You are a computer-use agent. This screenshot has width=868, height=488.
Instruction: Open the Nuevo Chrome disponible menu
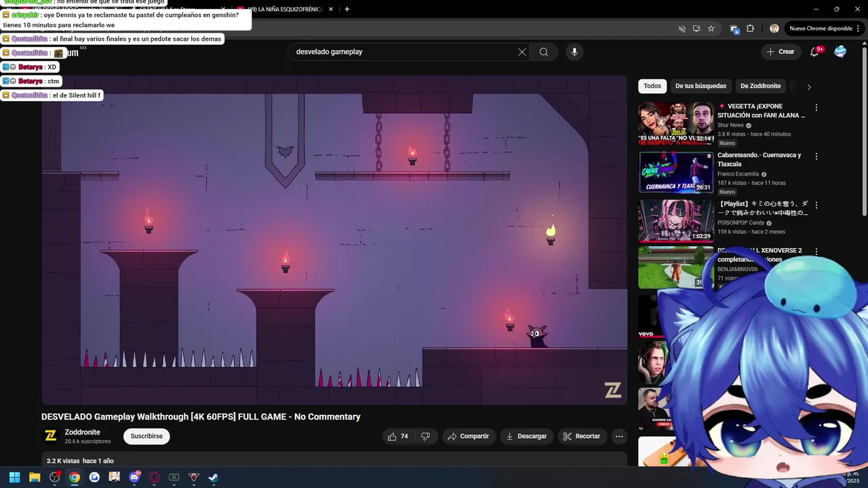[825, 28]
